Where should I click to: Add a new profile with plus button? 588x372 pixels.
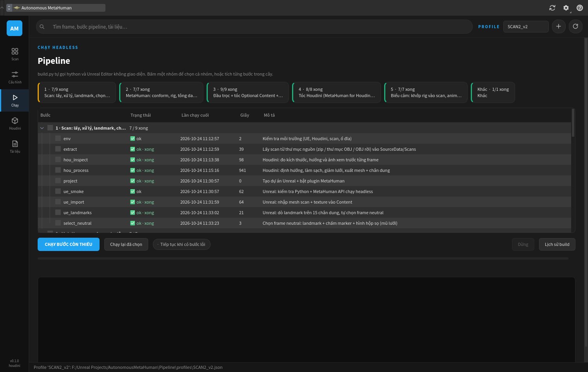coord(559,27)
